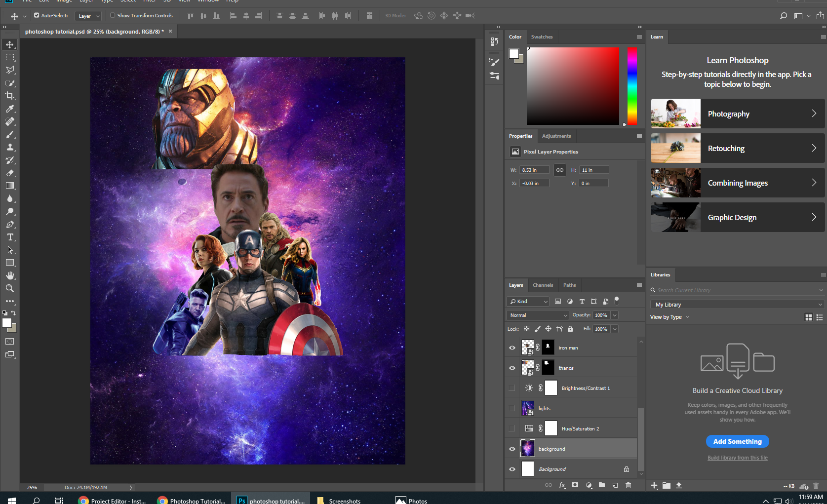Viewport: 827px width, 504px height.
Task: Select the Pen tool
Action: pos(10,224)
